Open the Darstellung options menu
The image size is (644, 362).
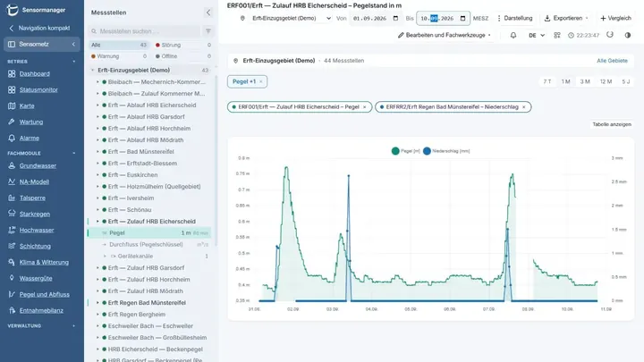(514, 18)
